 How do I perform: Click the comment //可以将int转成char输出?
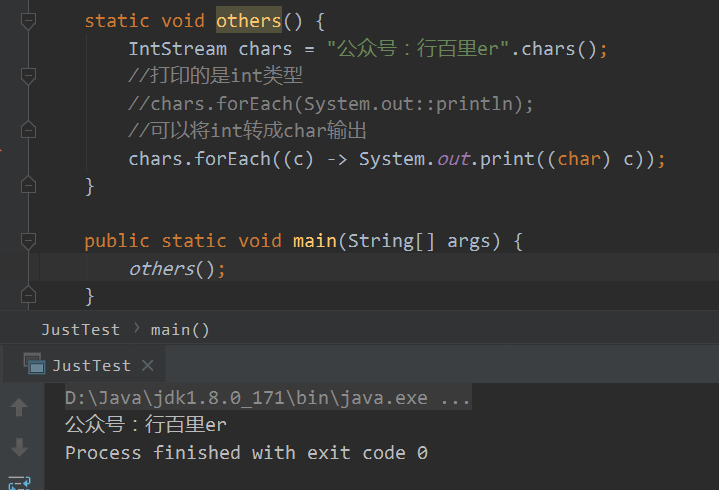point(247,131)
